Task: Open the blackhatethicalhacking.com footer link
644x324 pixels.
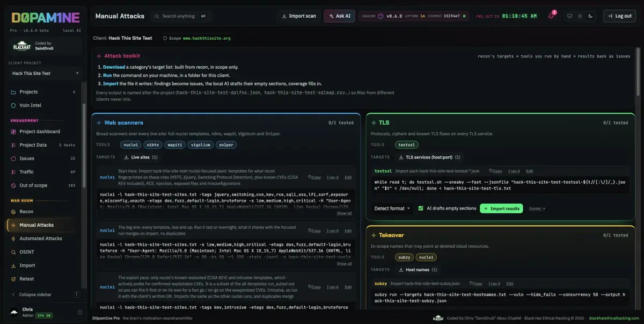Action: click(614, 318)
